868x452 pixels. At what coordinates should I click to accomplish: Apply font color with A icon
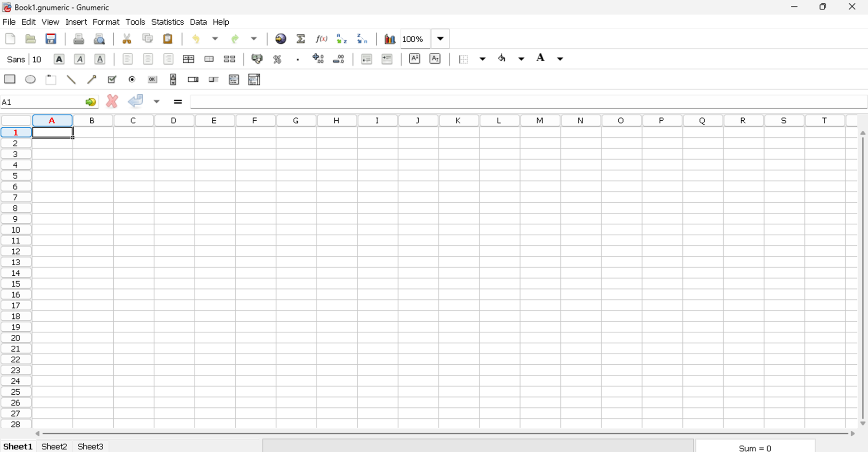click(541, 58)
